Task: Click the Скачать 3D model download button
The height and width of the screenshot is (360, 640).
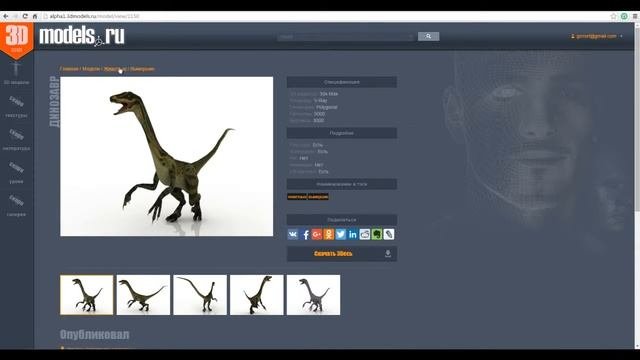Action: click(342, 254)
